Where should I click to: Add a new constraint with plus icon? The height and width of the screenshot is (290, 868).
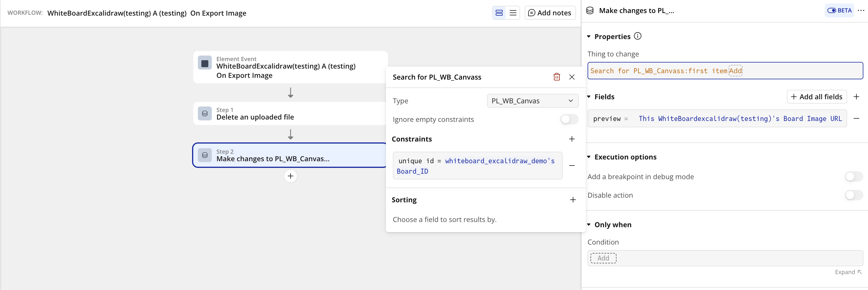coord(572,139)
